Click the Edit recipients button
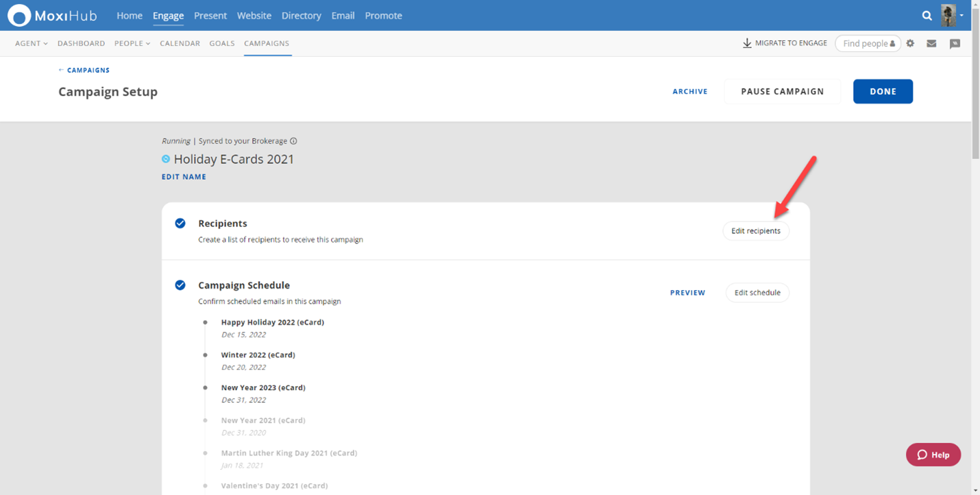This screenshot has width=980, height=495. [756, 231]
